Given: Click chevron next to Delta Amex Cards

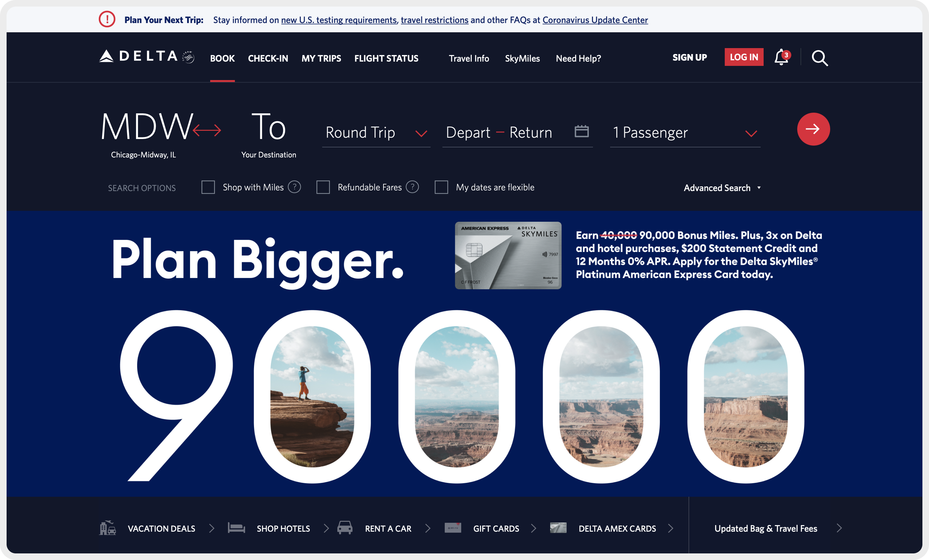Looking at the screenshot, I should tap(670, 528).
